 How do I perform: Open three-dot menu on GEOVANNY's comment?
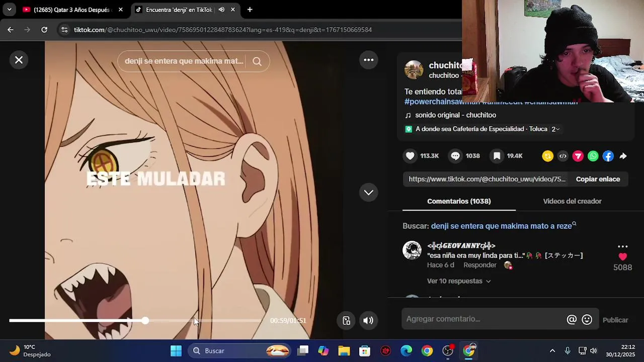coord(623,246)
